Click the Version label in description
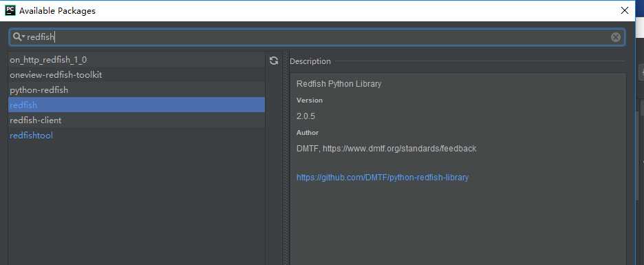 pos(310,100)
